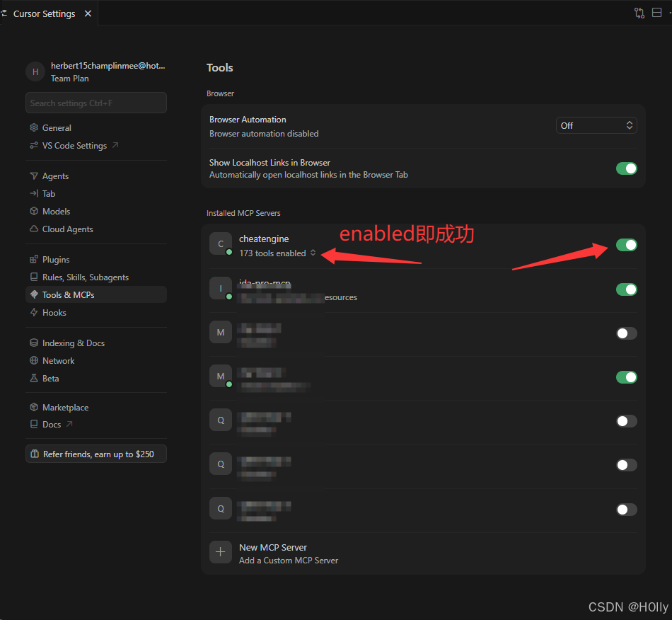This screenshot has width=672, height=620.
Task: Toggle the panel layout icon in the top-right corner
Action: click(x=656, y=13)
